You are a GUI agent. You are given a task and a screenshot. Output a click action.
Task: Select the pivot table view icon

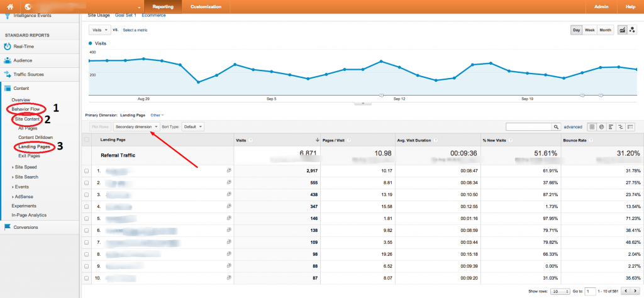pyautogui.click(x=630, y=126)
